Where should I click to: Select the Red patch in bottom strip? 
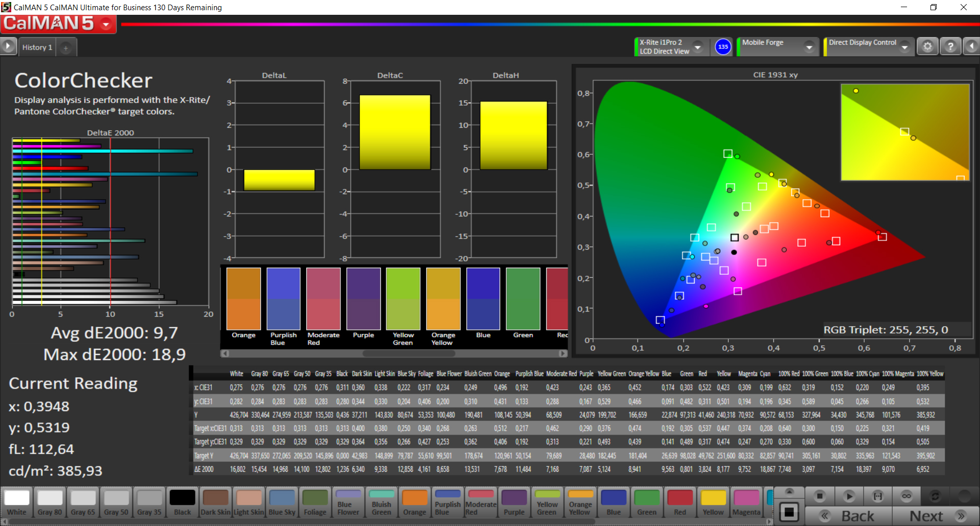(680, 503)
